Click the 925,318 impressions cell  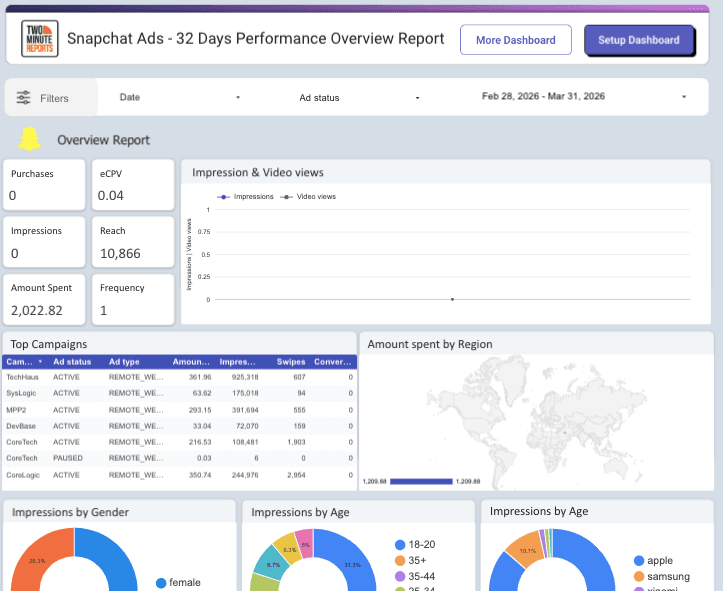[x=245, y=377]
